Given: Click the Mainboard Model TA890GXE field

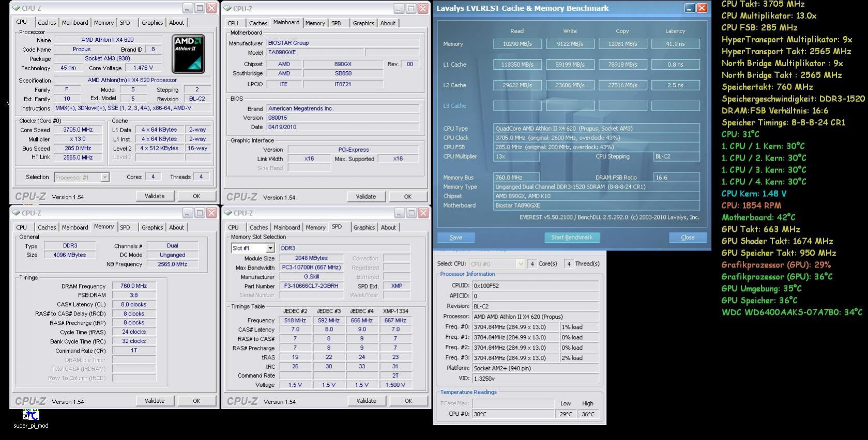Looking at the screenshot, I should coord(315,52).
